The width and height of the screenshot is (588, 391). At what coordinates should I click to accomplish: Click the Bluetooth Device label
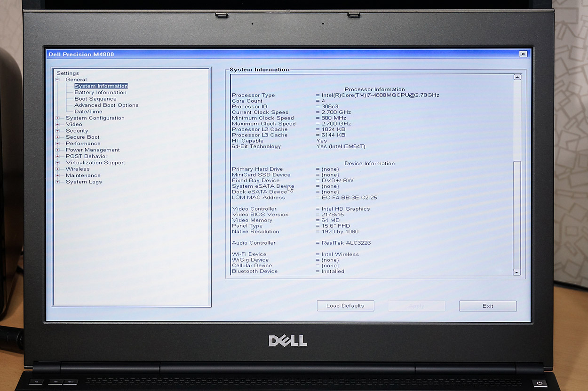pyautogui.click(x=254, y=271)
